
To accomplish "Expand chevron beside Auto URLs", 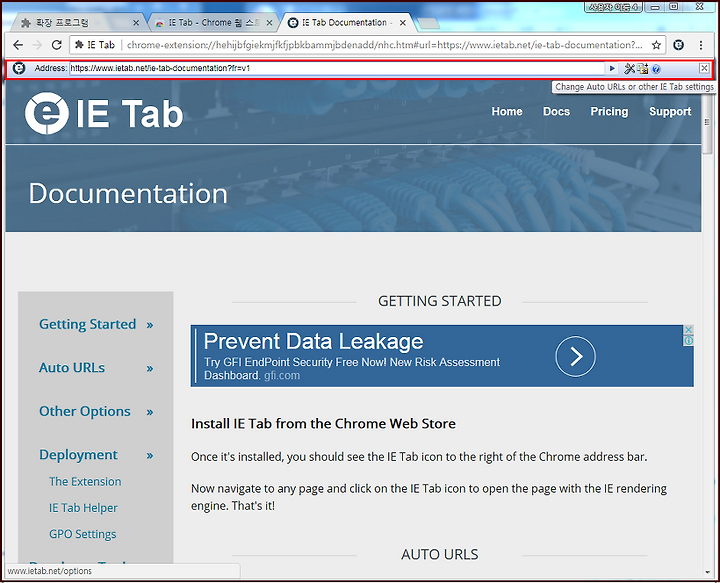I will pos(150,369).
